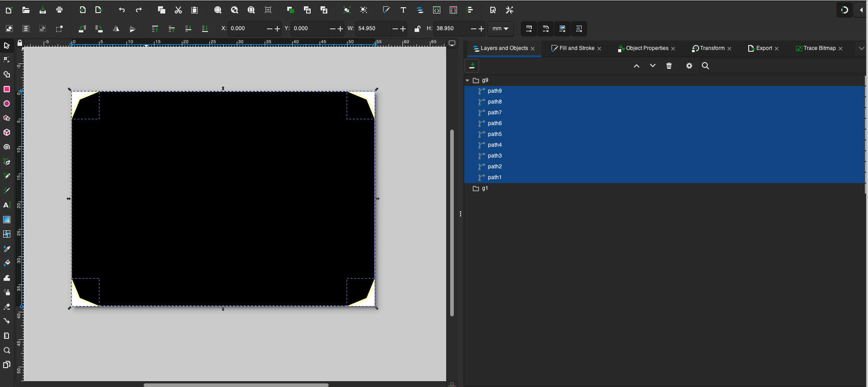The height and width of the screenshot is (387, 868).
Task: Toggle scale stroke width with object
Action: pyautogui.click(x=529, y=29)
